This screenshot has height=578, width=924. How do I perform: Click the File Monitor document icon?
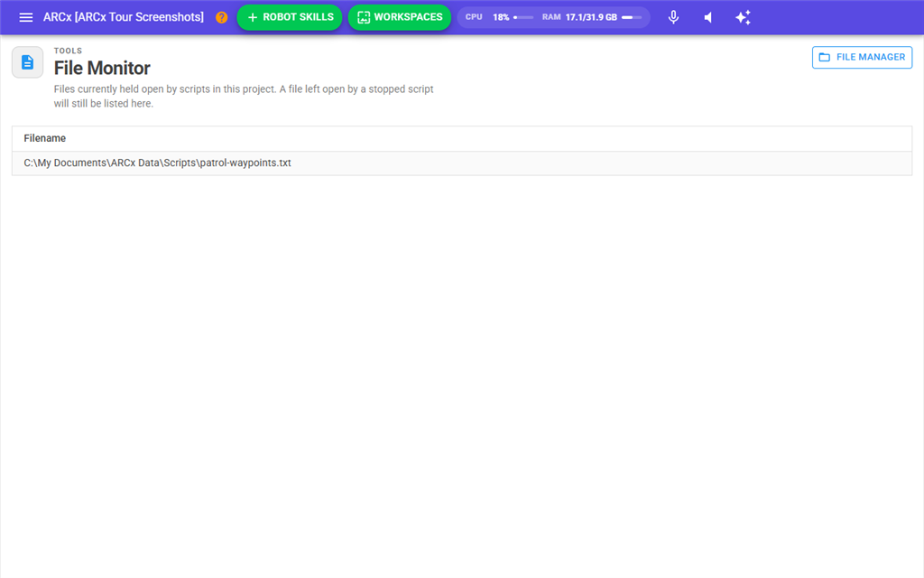point(28,62)
